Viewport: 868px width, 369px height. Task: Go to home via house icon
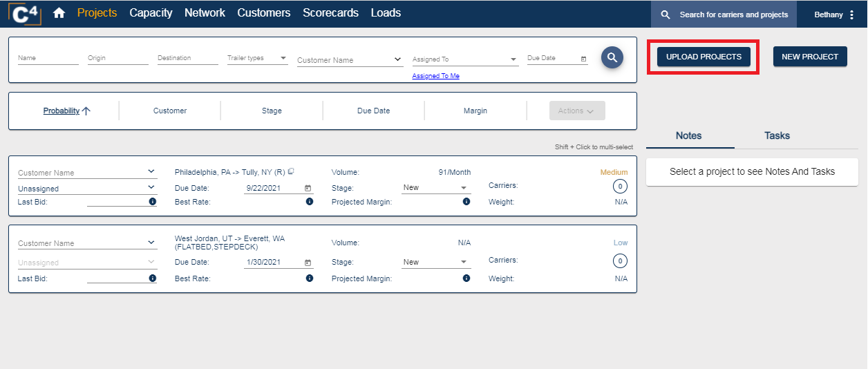[59, 13]
